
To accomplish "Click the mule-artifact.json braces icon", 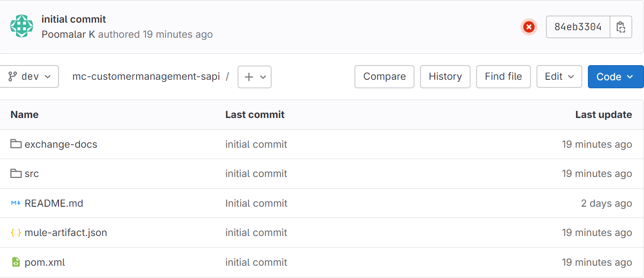I will pyautogui.click(x=16, y=233).
